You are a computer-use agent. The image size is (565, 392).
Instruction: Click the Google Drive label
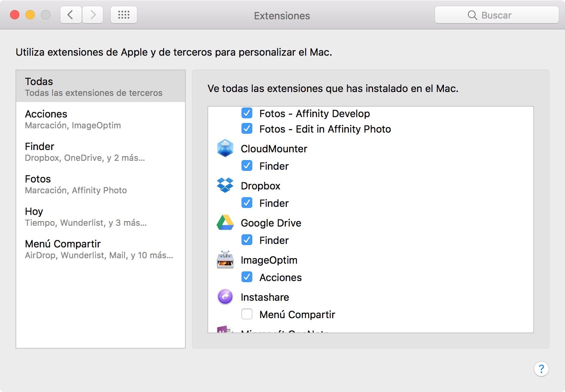tap(271, 223)
